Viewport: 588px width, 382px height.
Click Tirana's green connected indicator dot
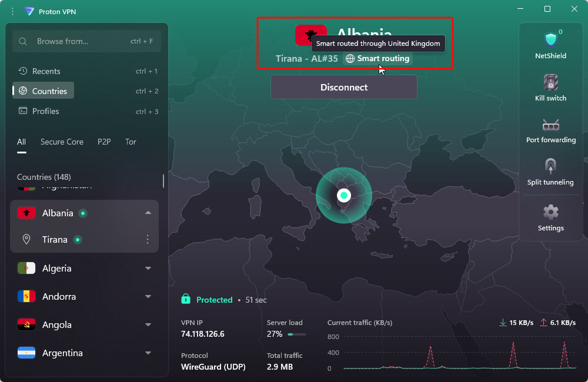(77, 240)
